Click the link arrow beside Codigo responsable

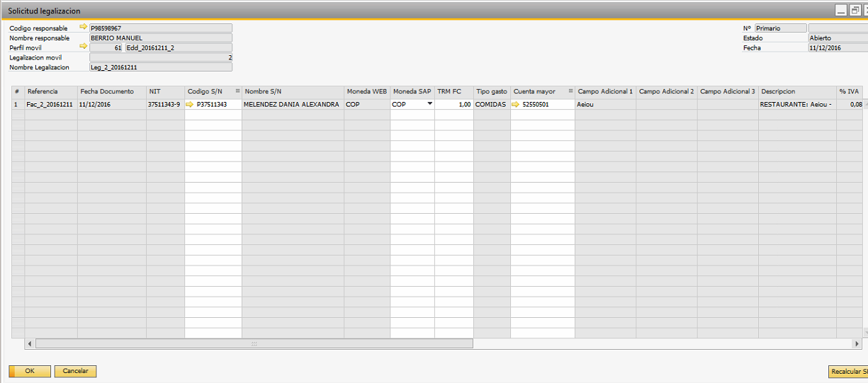pos(83,28)
